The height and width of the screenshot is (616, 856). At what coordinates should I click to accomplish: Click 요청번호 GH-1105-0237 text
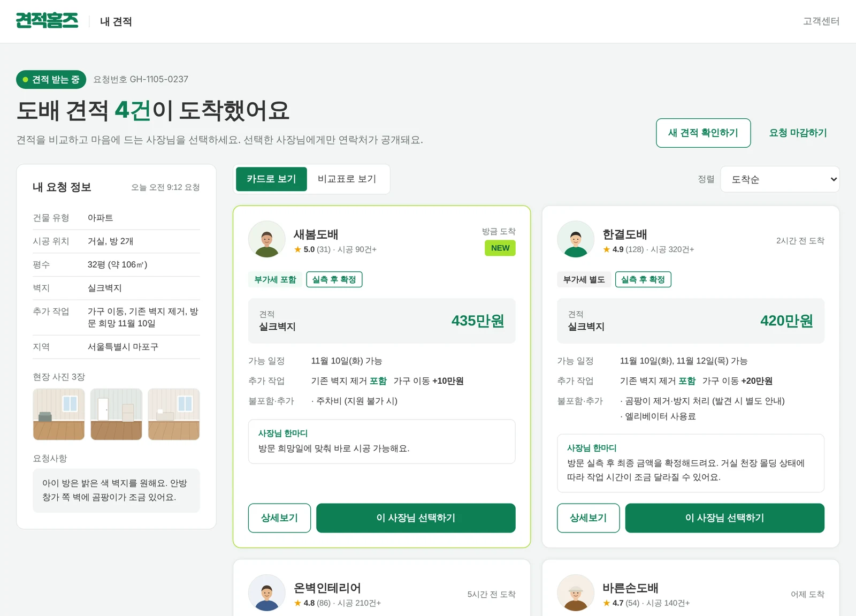tap(141, 79)
